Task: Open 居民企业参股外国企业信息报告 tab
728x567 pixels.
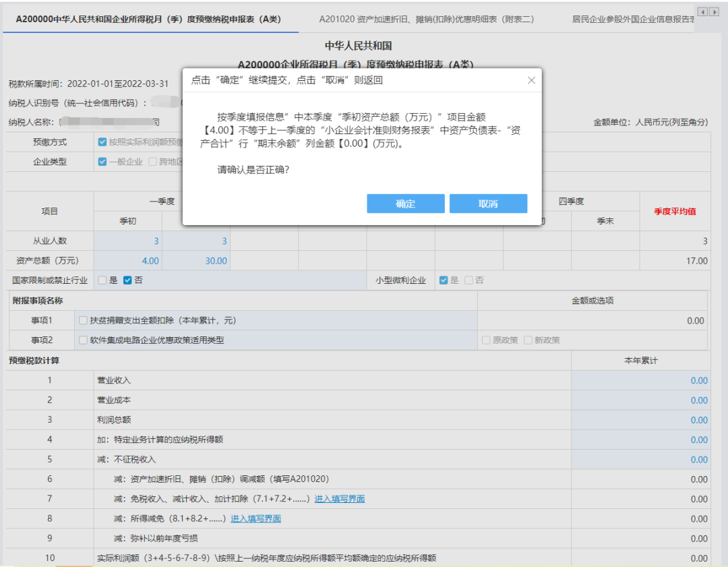Action: click(632, 19)
